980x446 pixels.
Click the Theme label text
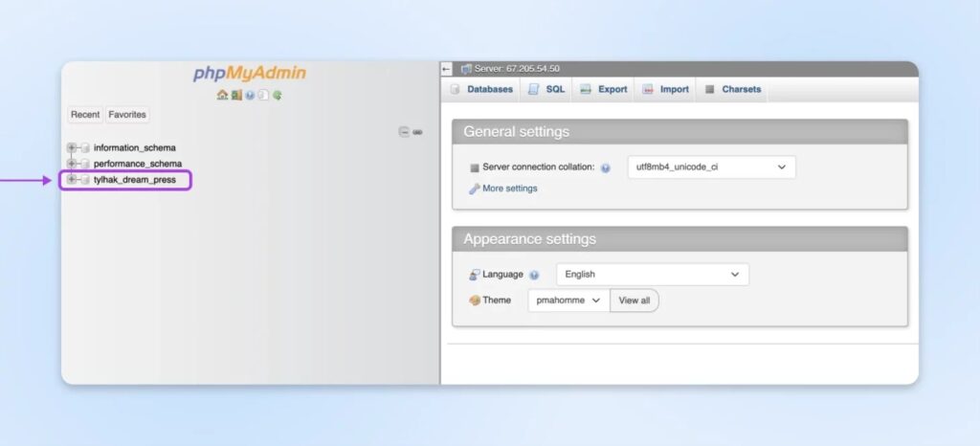(497, 300)
